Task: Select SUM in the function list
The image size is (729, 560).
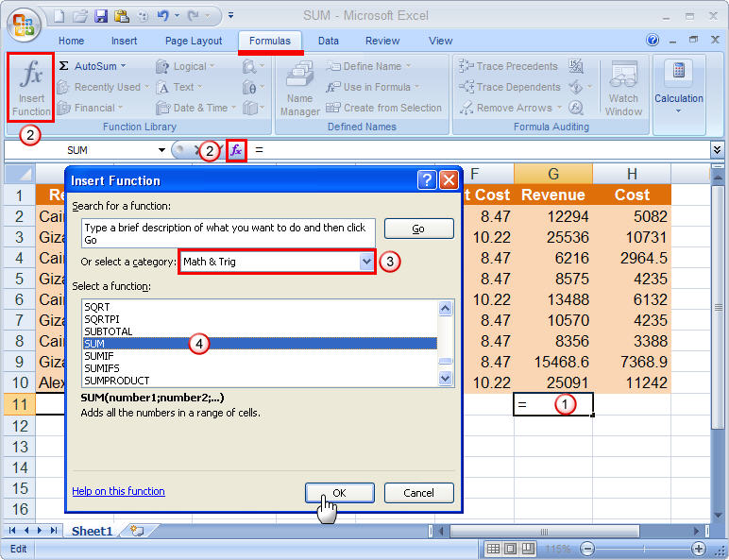Action: pos(260,344)
